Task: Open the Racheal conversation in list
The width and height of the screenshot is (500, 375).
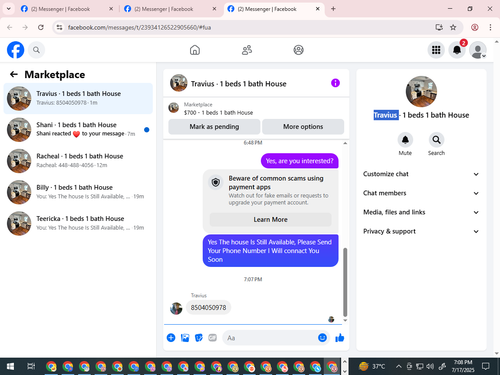Action: point(78,161)
